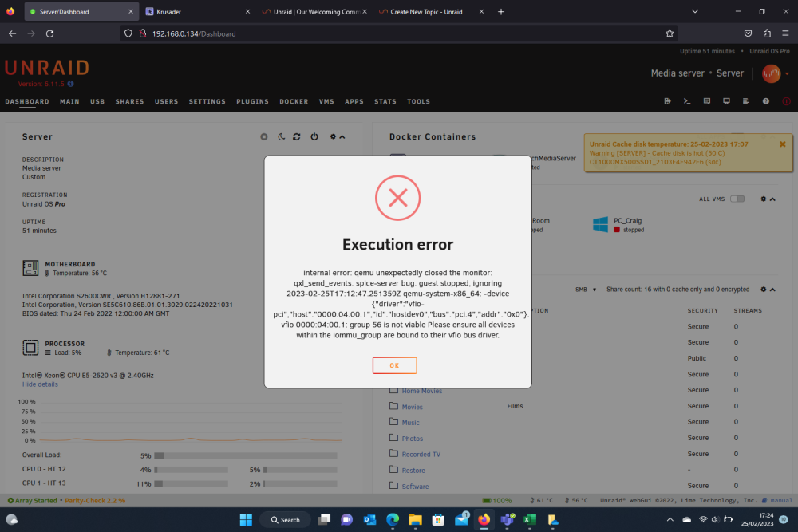Click OK in the Execution error dialog

point(394,365)
